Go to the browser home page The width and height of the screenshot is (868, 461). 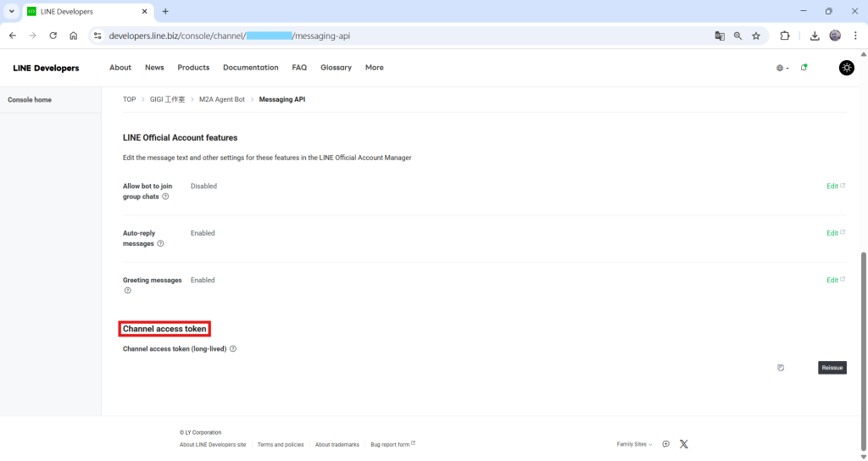click(74, 36)
